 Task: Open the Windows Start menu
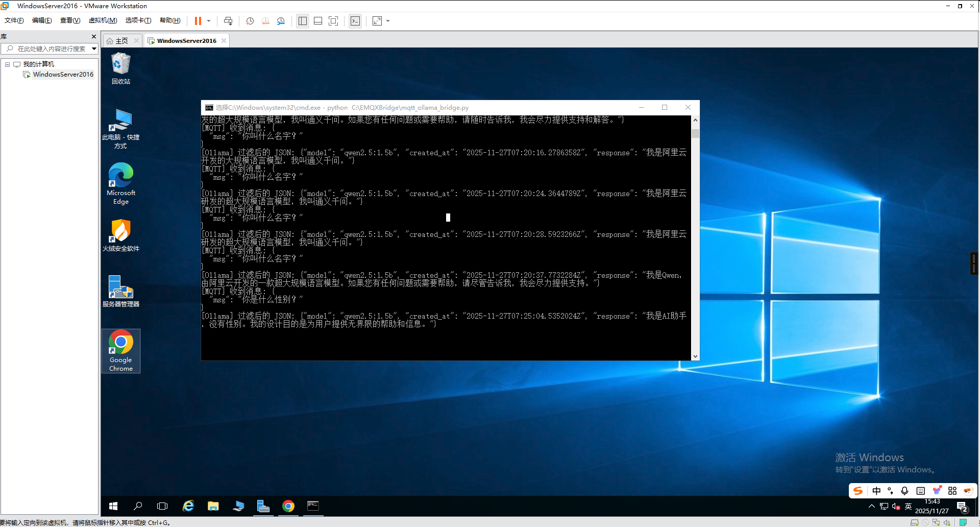coord(113,506)
